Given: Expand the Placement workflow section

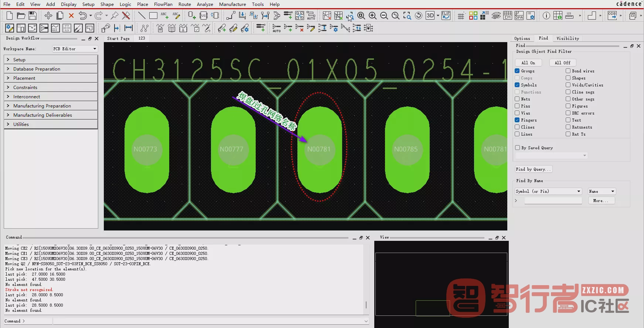Looking at the screenshot, I should pyautogui.click(x=51, y=78).
